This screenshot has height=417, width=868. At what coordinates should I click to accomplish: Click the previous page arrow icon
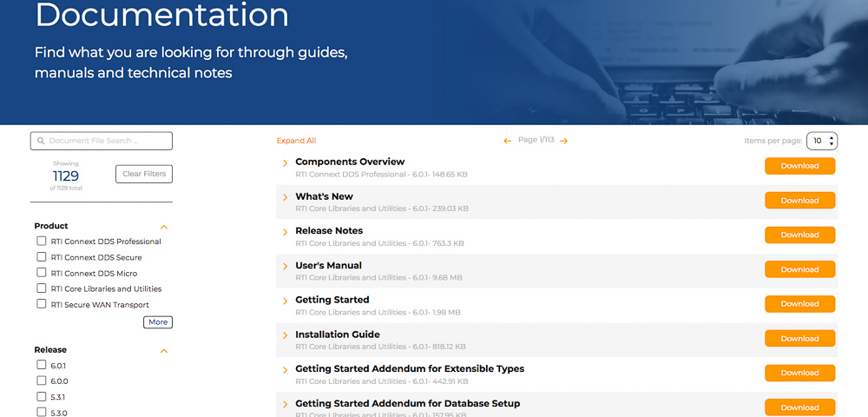click(x=508, y=141)
